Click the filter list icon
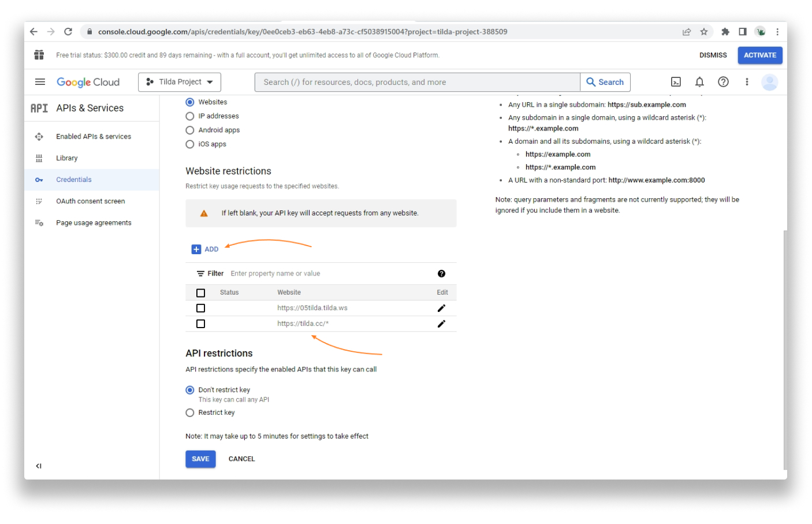Image resolution: width=812 pixels, height=524 pixels. click(200, 274)
